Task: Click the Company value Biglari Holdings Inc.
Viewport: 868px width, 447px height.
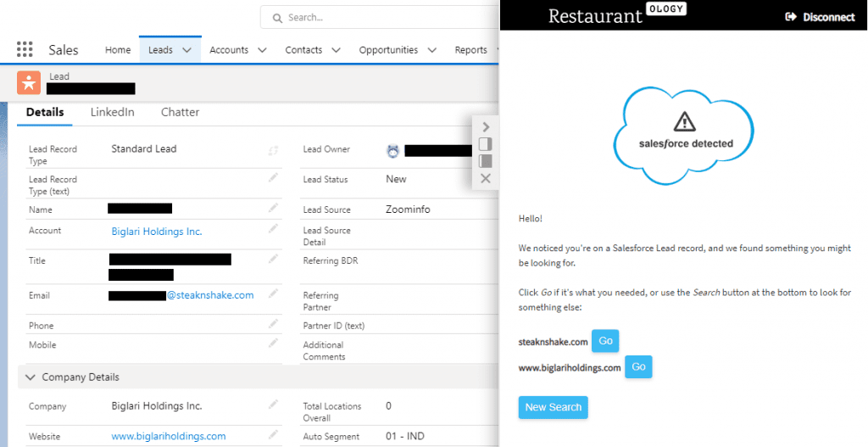Action: click(x=157, y=406)
